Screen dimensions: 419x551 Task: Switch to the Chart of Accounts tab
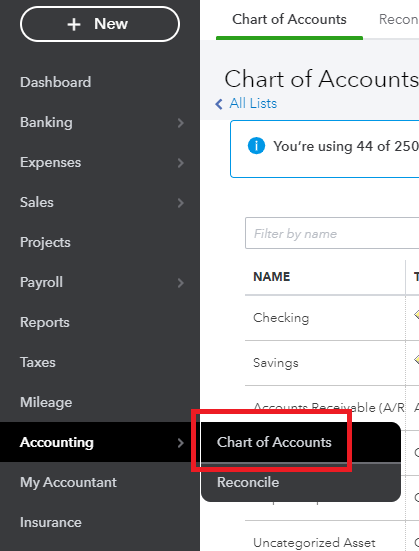point(289,19)
